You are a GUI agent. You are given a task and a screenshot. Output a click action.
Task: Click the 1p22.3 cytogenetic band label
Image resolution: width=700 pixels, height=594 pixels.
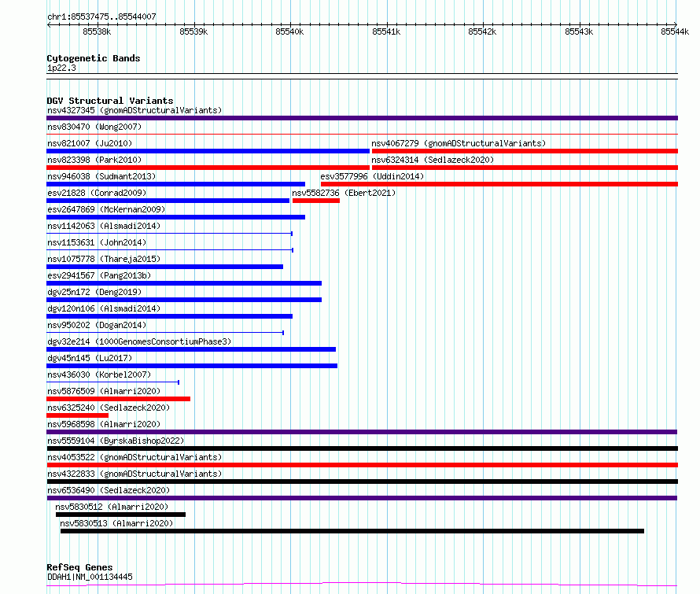click(x=61, y=68)
